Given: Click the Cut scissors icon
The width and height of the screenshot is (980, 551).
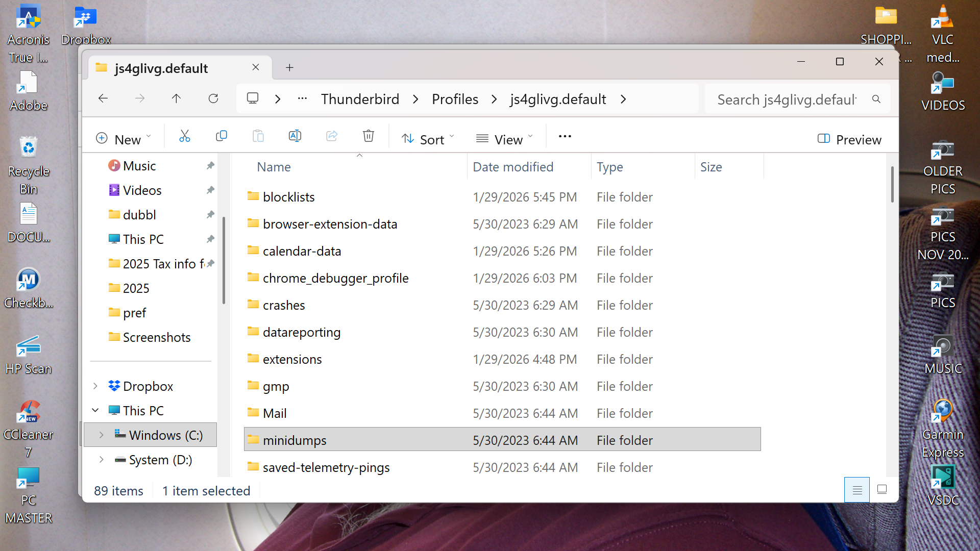Looking at the screenshot, I should click(x=184, y=136).
